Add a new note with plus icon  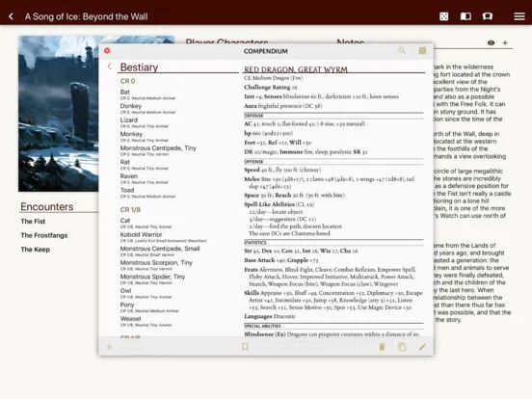tap(505, 42)
